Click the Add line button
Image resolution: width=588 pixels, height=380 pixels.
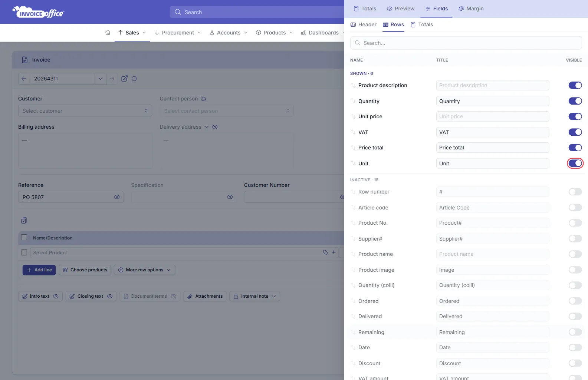pyautogui.click(x=39, y=270)
